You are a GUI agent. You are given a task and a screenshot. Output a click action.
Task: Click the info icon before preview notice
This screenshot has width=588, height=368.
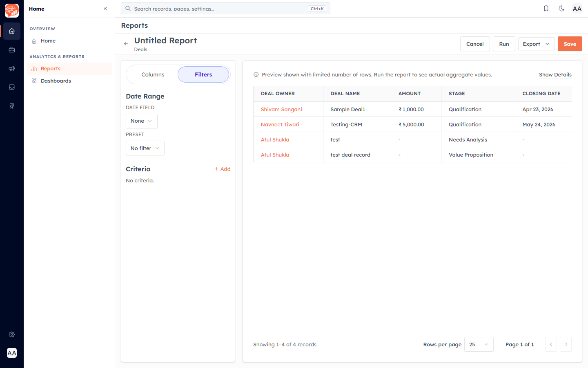256,74
